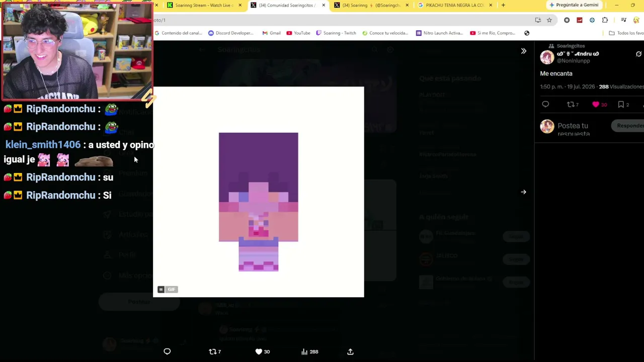644x362 pixels.
Task: Open reply icon in the right post panel
Action: click(x=545, y=105)
